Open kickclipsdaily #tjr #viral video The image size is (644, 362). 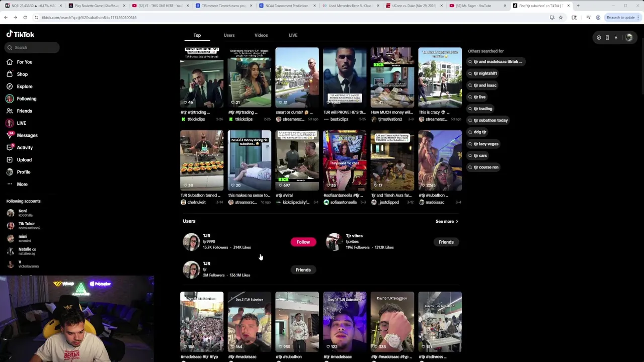pos(297,161)
